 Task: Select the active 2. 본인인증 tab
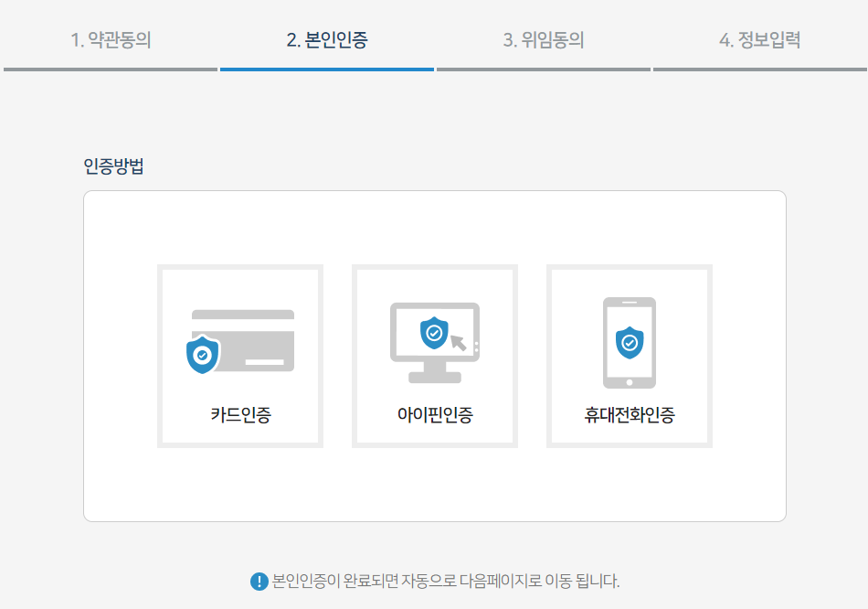coord(325,41)
